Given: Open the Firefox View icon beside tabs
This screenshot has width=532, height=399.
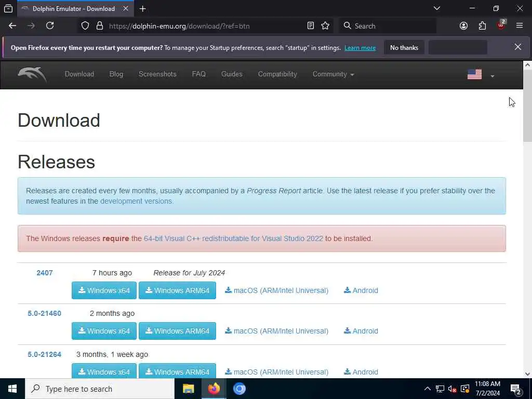Looking at the screenshot, I should (8, 9).
